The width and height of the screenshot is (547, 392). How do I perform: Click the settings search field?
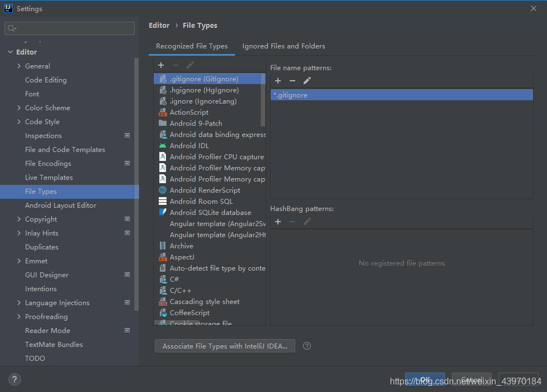coord(69,28)
